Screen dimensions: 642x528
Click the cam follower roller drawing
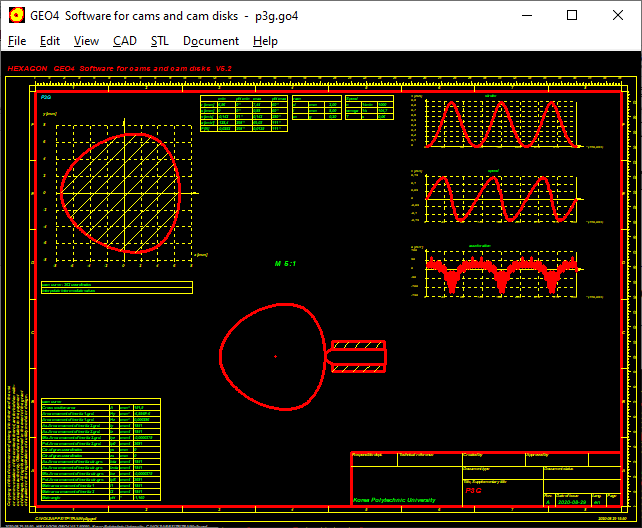[358, 355]
